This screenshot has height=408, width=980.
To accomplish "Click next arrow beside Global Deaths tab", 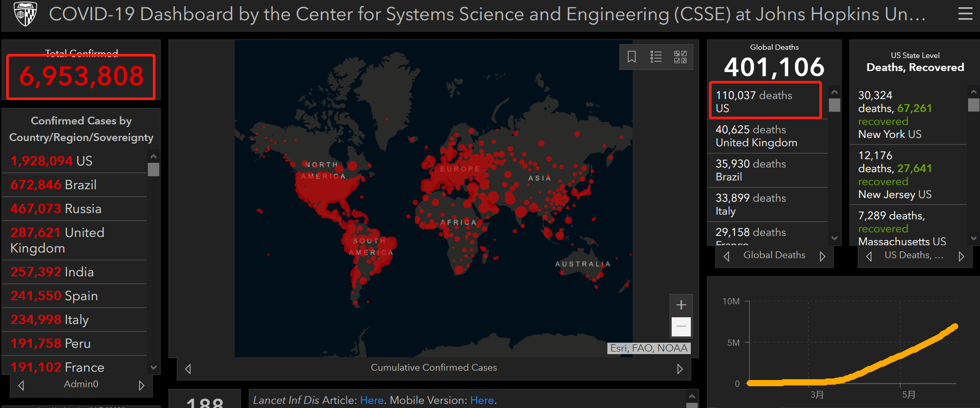I will tap(822, 256).
